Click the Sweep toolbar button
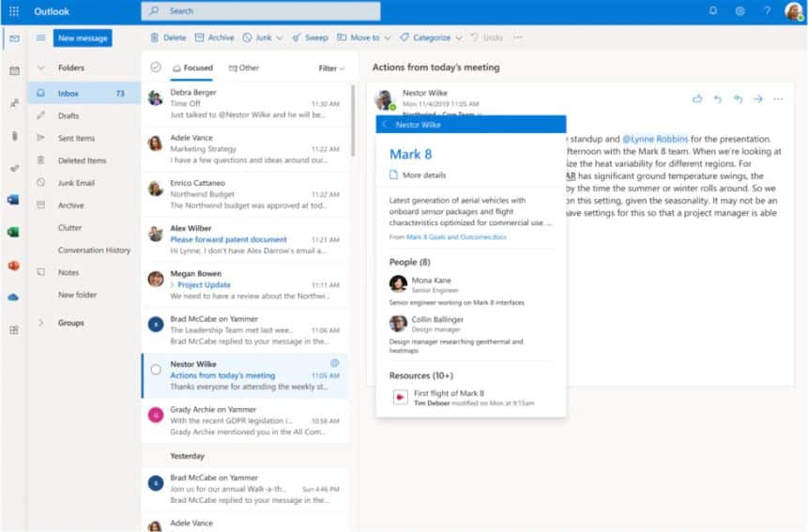808x532 pixels. 310,38
